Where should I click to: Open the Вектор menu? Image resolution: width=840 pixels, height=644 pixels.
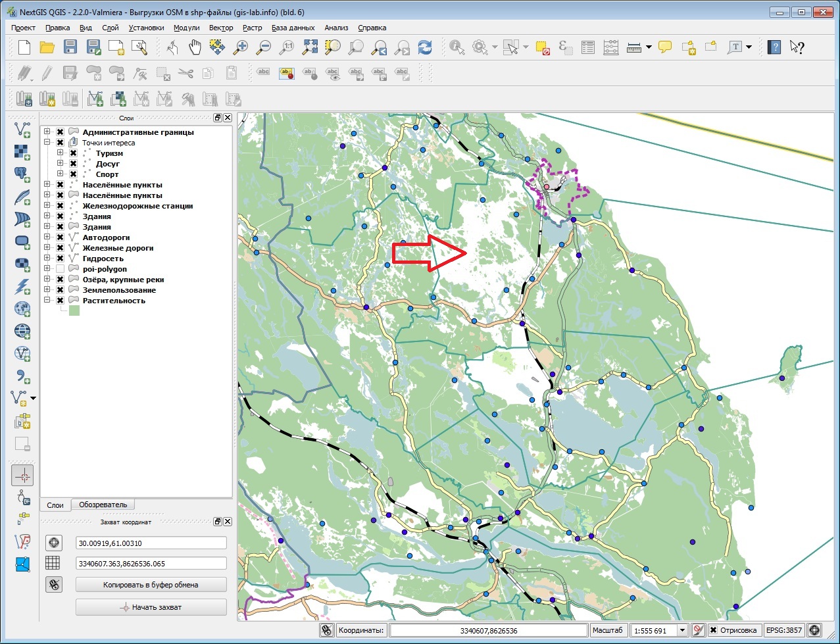(221, 28)
